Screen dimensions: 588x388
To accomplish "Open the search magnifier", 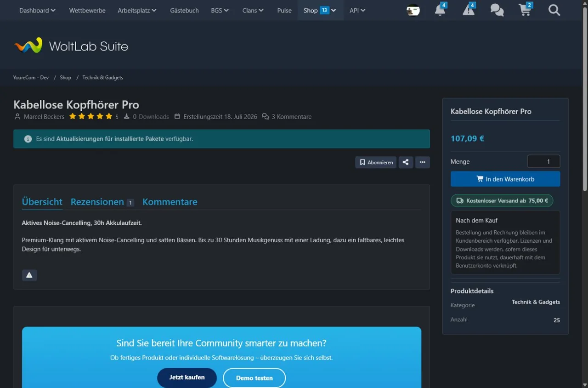I will 554,10.
